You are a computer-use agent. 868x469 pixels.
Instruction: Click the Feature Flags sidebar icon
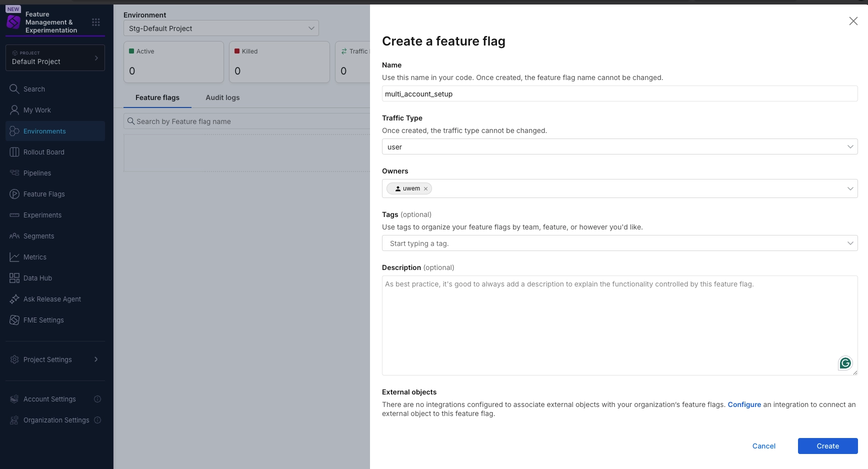[x=14, y=194]
